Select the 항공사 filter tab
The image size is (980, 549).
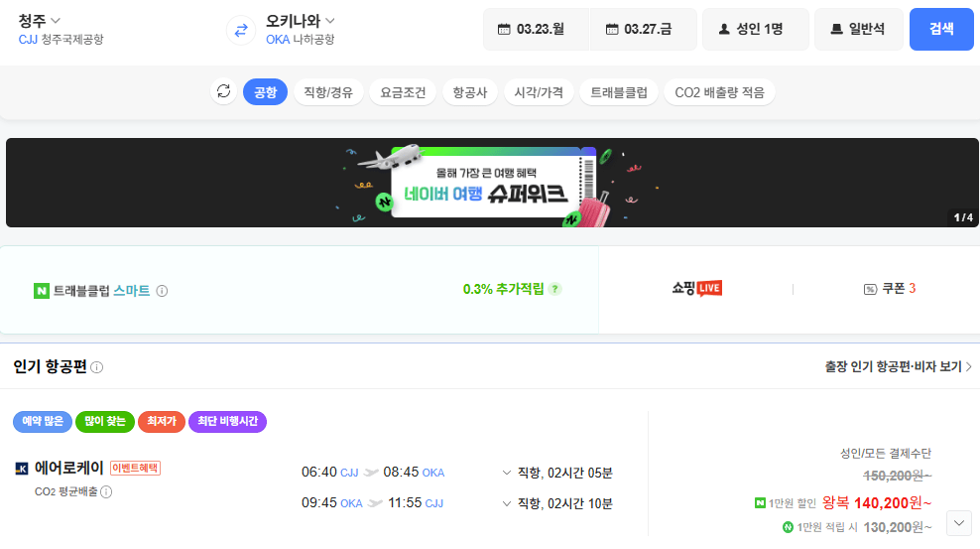[x=470, y=92]
